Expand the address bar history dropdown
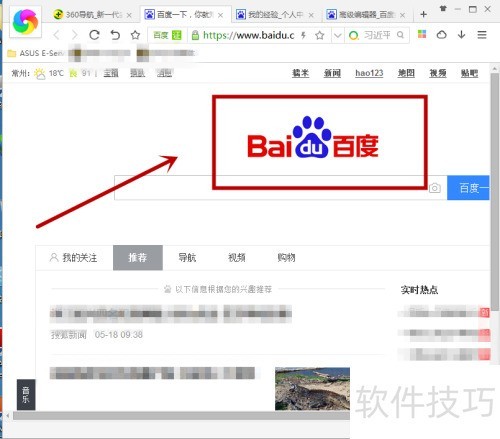 point(338,35)
